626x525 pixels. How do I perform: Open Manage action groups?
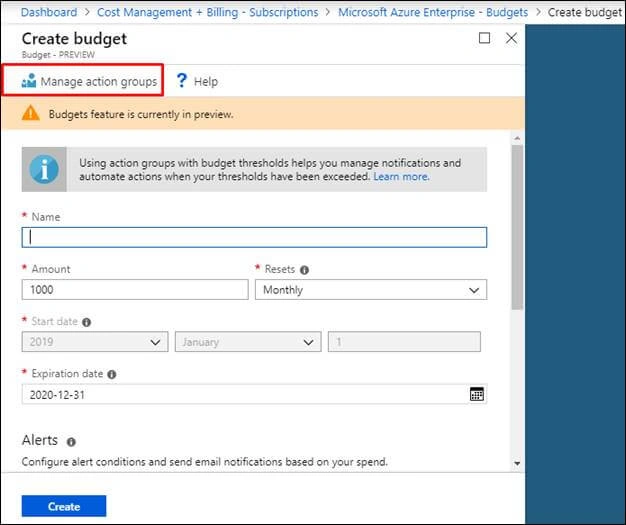point(89,81)
